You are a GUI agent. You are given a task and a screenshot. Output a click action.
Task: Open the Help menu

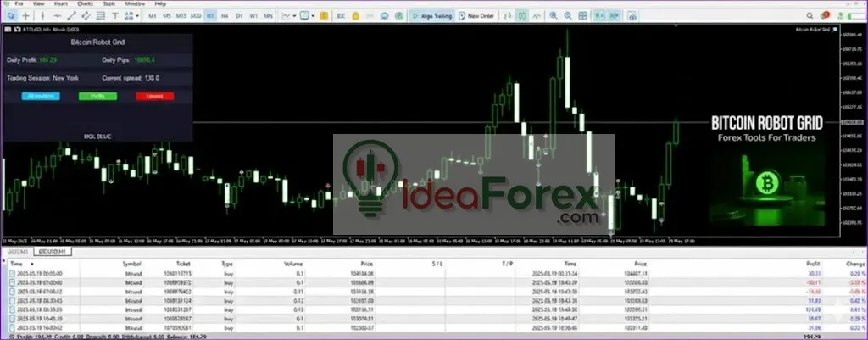pyautogui.click(x=160, y=3)
